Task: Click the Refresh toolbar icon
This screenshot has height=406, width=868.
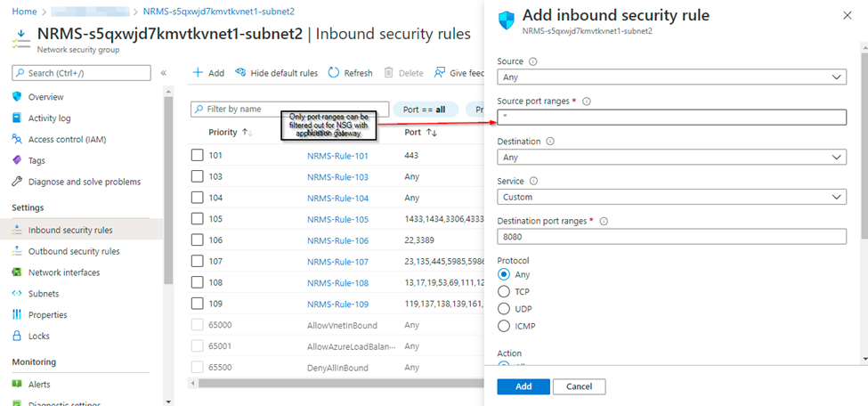Action: click(335, 73)
